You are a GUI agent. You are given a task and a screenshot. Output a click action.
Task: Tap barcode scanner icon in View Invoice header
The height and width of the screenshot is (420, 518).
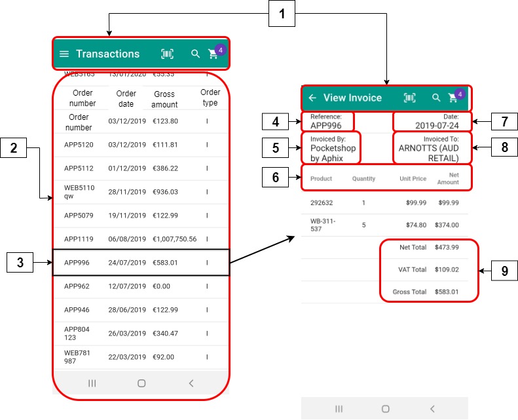point(410,98)
